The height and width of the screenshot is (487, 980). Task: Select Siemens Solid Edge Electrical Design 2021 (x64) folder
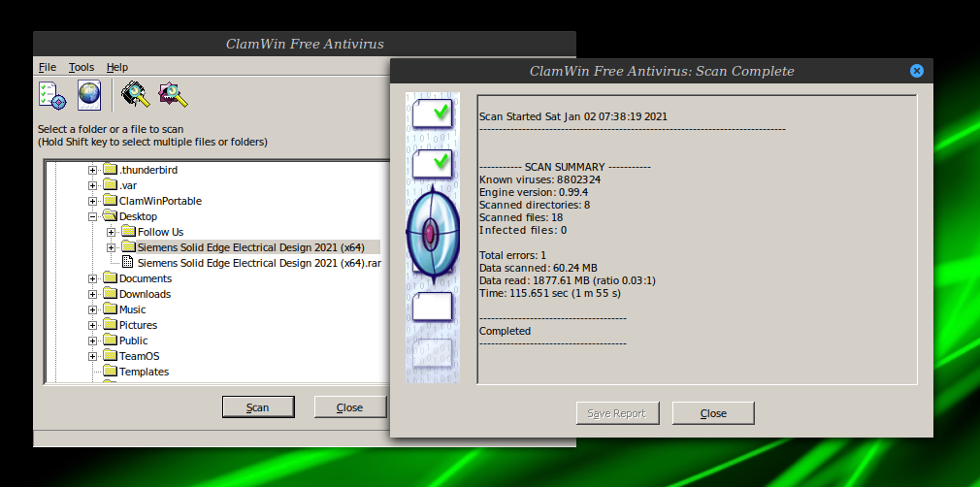[x=250, y=247]
